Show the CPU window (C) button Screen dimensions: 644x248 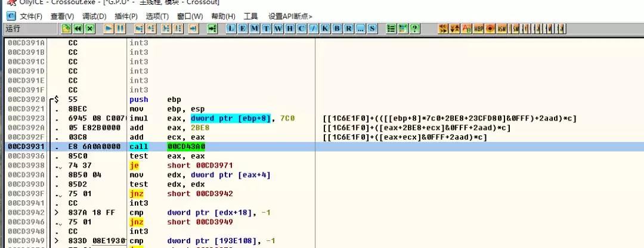(302, 29)
